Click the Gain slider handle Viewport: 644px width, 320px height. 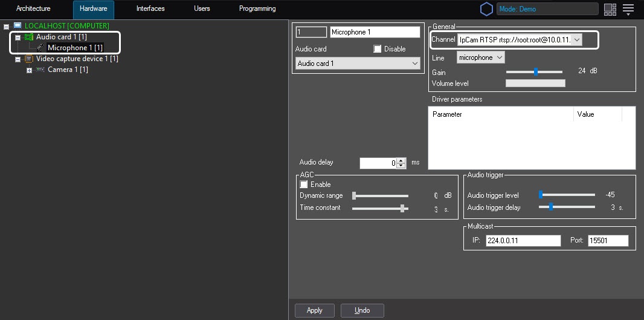pos(536,71)
